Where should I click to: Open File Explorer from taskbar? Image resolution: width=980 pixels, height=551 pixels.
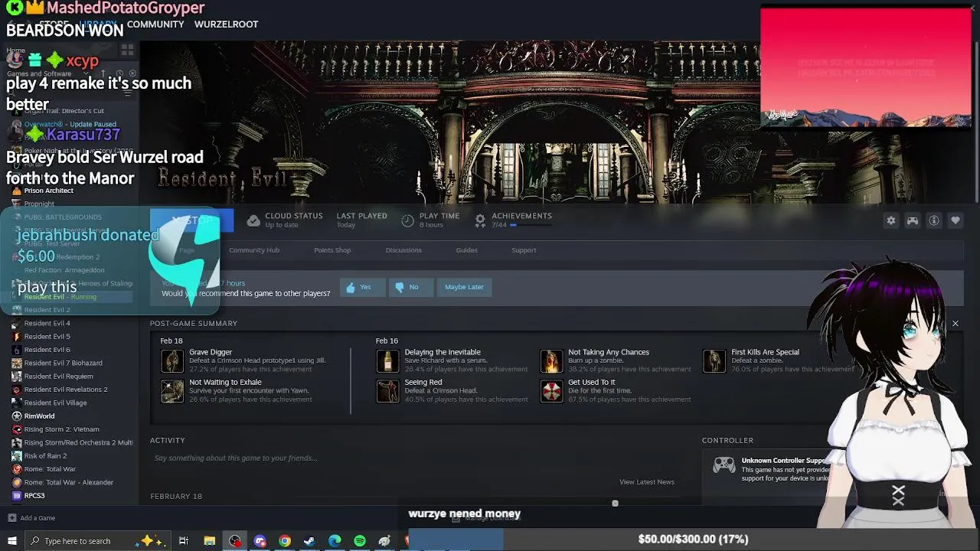[x=209, y=541]
